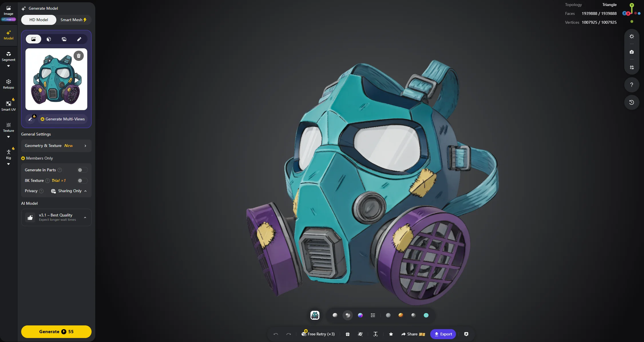Enable the Generate in Parts switch

[82, 170]
